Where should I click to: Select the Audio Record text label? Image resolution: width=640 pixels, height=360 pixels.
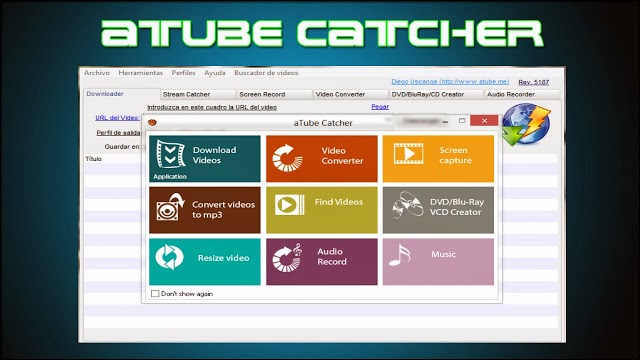click(x=331, y=257)
